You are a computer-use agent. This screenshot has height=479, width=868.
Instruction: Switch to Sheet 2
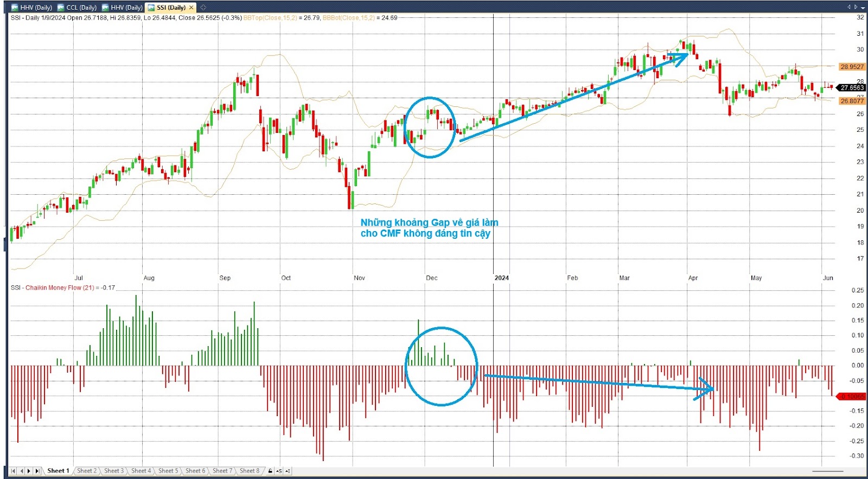pyautogui.click(x=87, y=471)
